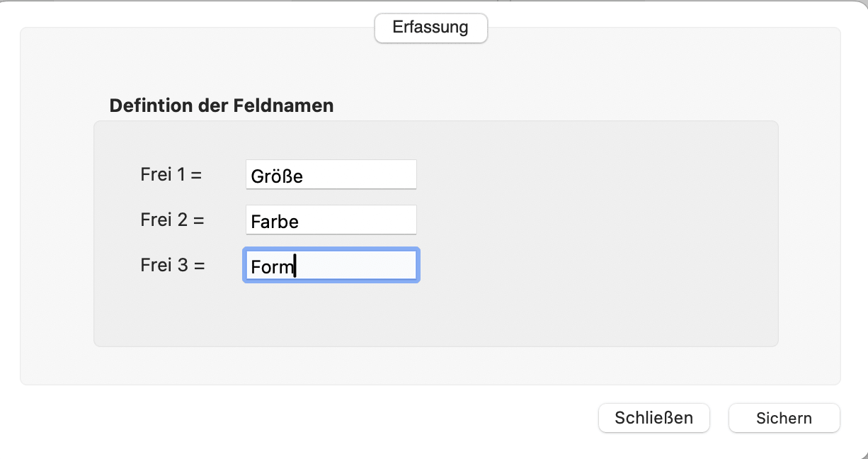Click the Sichern button
This screenshot has height=459, width=868.
point(784,418)
